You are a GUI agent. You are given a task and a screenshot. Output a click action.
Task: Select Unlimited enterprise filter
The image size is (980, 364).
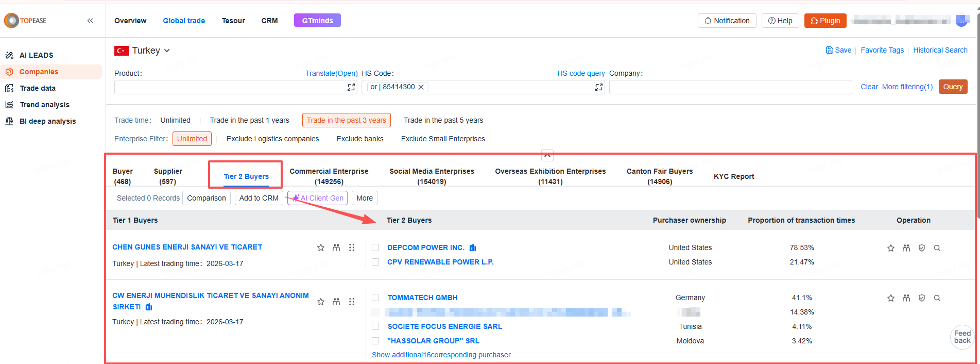click(192, 139)
